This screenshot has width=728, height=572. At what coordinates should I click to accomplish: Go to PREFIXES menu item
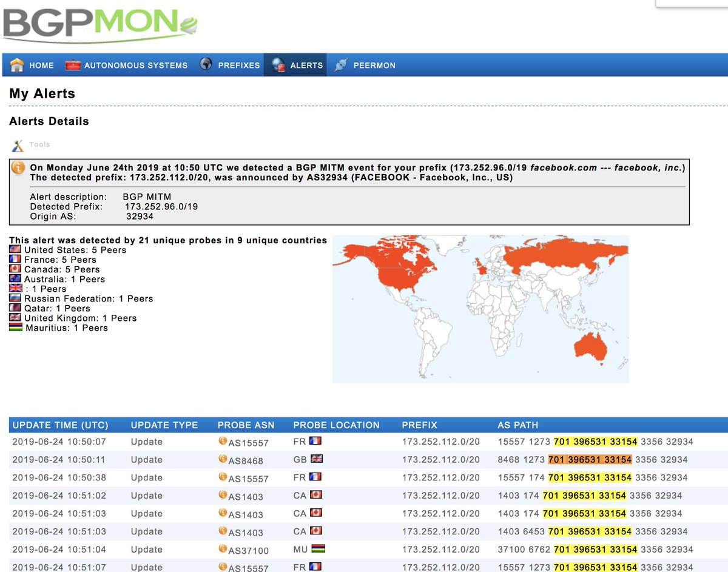239,66
